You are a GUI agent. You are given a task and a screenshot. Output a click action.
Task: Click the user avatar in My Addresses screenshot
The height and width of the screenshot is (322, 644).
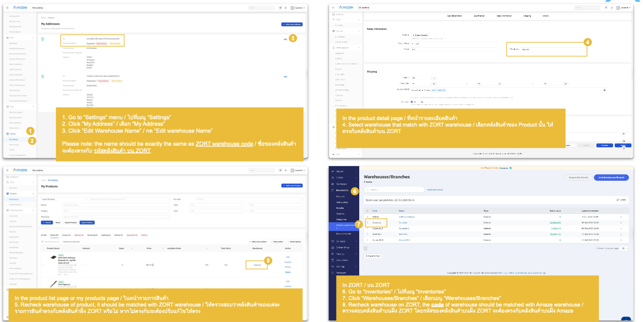point(292,8)
